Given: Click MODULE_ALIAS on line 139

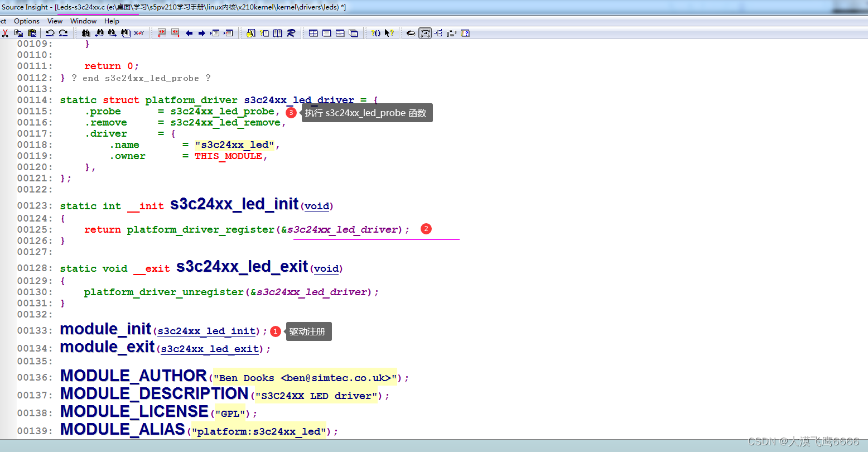Looking at the screenshot, I should [x=122, y=429].
